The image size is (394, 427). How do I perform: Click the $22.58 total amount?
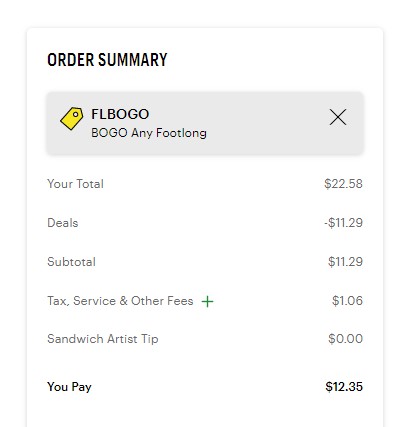point(343,184)
